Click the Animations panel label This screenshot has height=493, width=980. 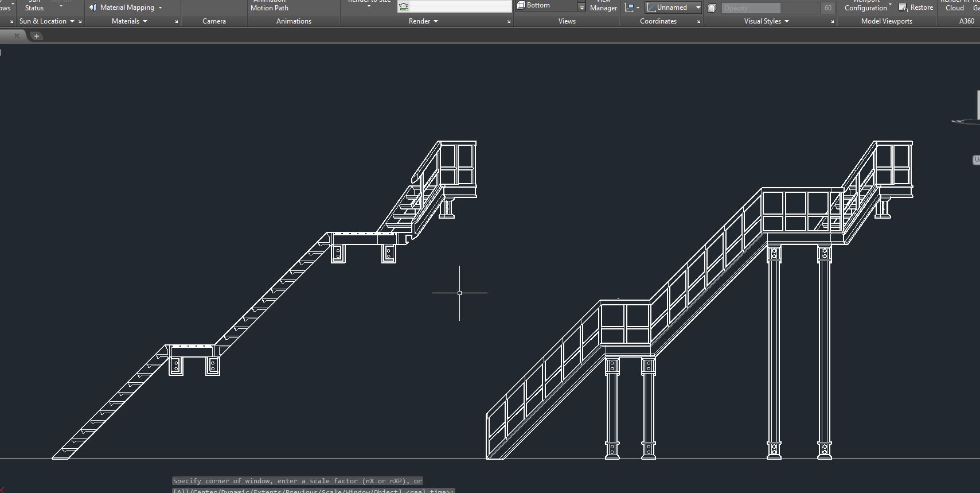294,21
